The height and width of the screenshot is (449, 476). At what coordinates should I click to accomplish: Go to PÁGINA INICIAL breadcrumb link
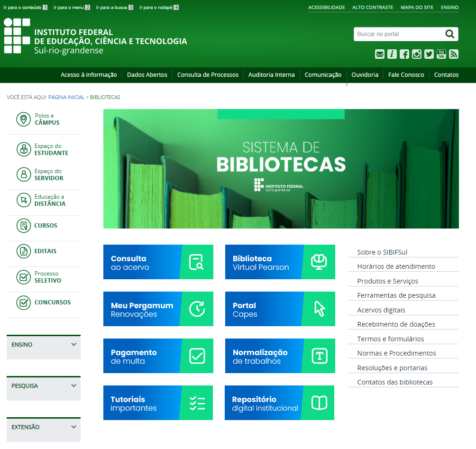[66, 97]
